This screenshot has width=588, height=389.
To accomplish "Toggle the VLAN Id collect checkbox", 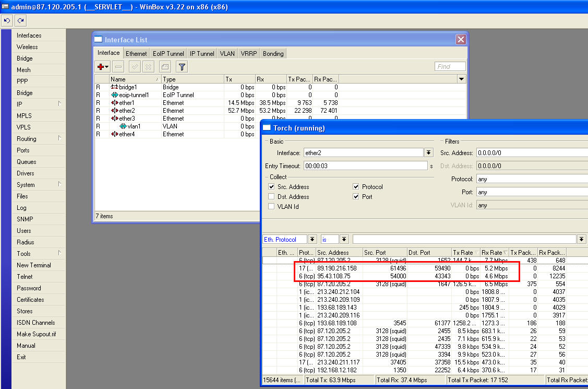I will pos(271,207).
